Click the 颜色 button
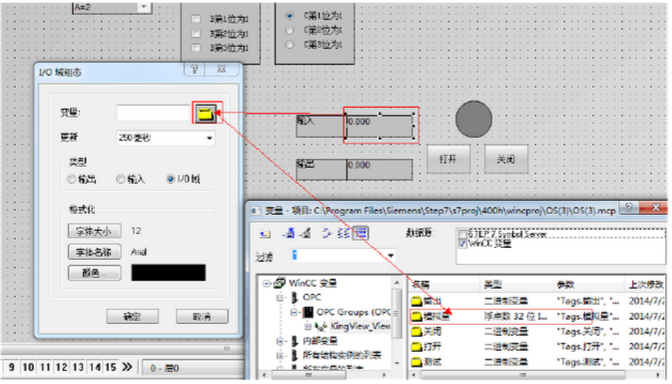 coord(94,273)
